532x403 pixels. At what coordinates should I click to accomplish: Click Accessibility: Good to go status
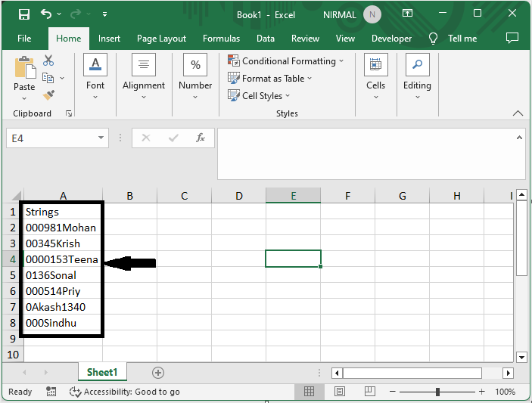[x=125, y=392]
